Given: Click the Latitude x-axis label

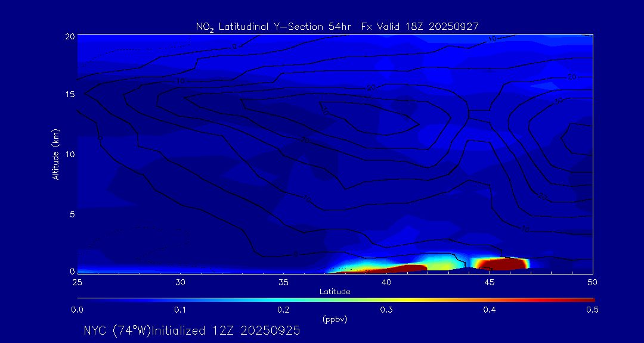Looking at the screenshot, I should tap(335, 292).
